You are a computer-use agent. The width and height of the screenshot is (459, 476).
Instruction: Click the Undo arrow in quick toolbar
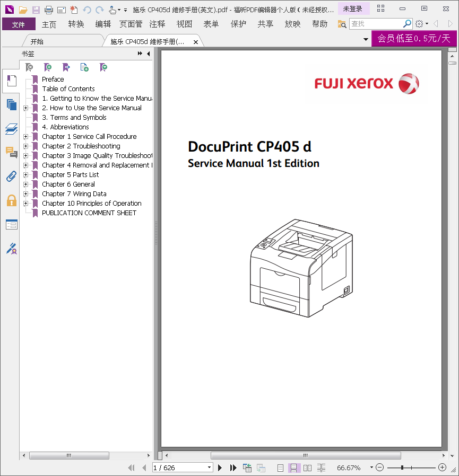pos(87,10)
